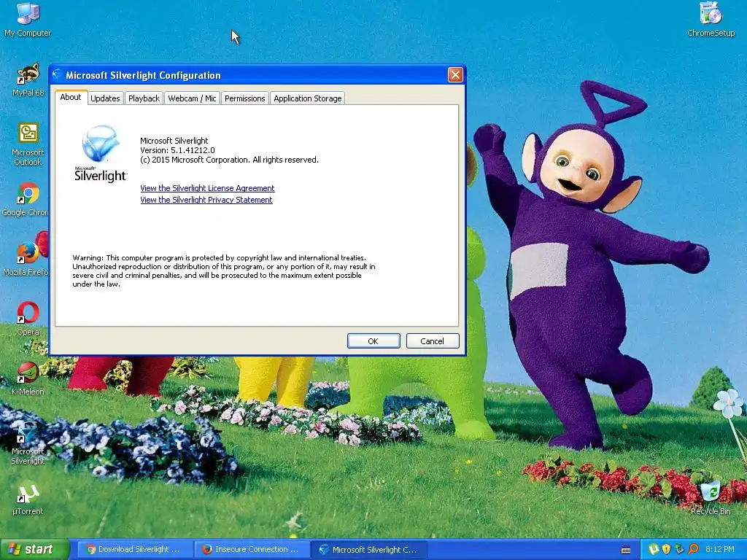The width and height of the screenshot is (747, 560).
Task: Click the copyright Warning paragraph
Action: click(x=224, y=271)
